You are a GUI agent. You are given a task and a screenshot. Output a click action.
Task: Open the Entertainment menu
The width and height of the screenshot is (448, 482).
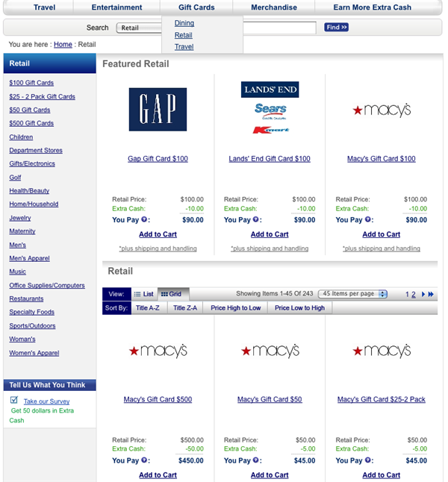[116, 7]
